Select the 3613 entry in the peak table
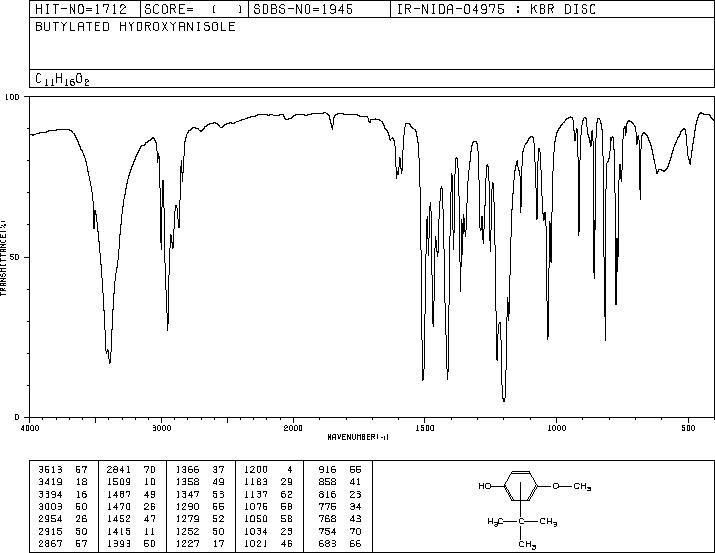The height and width of the screenshot is (553, 715). point(47,468)
